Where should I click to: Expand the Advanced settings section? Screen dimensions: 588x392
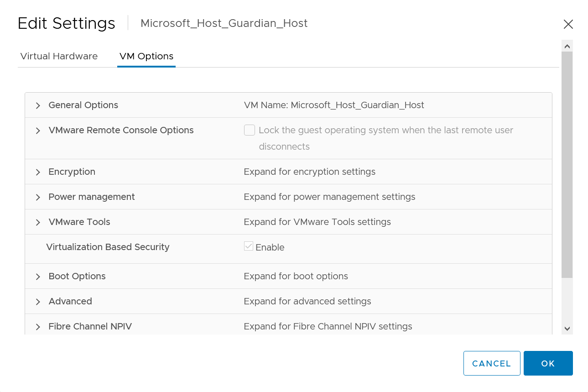tap(38, 302)
